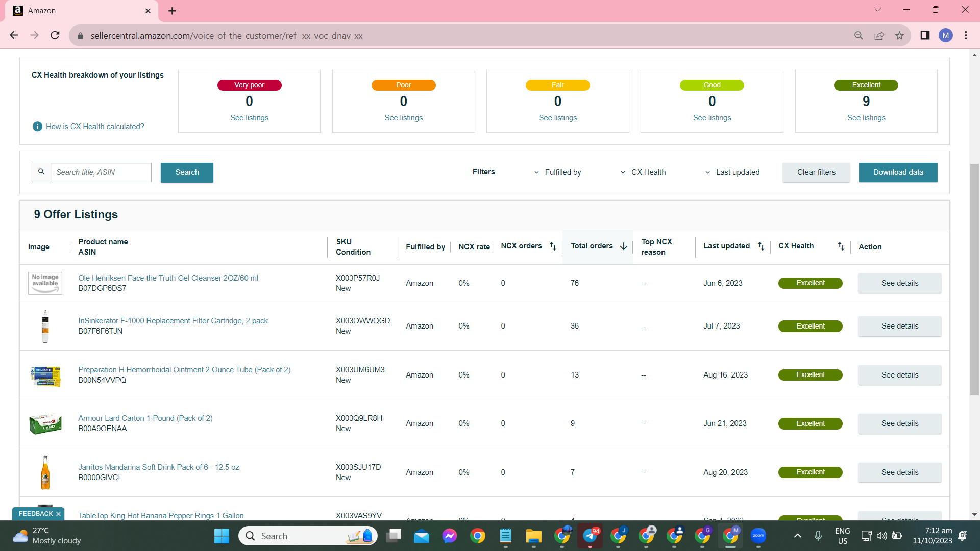Click the Download data button
The width and height of the screenshot is (980, 551).
[x=898, y=172]
